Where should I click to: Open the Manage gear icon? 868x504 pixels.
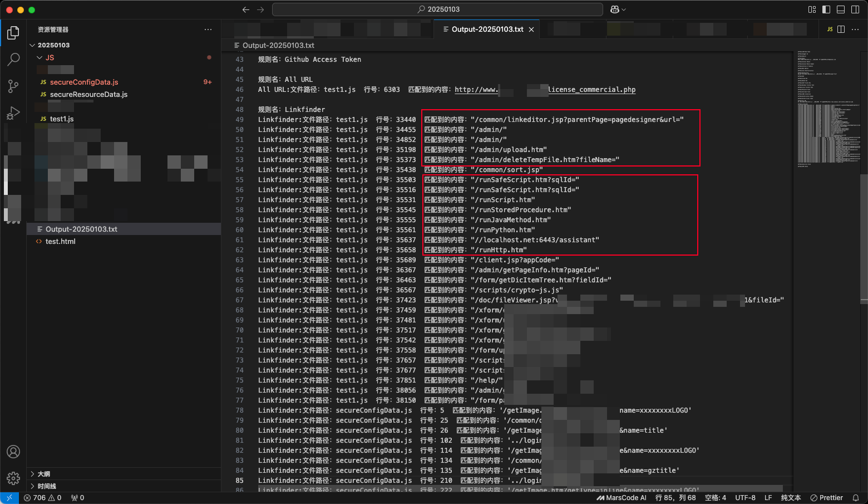tap(13, 478)
